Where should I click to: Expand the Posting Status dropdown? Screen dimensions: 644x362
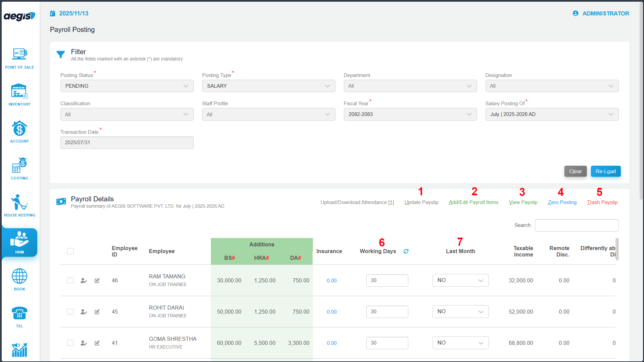coord(127,86)
